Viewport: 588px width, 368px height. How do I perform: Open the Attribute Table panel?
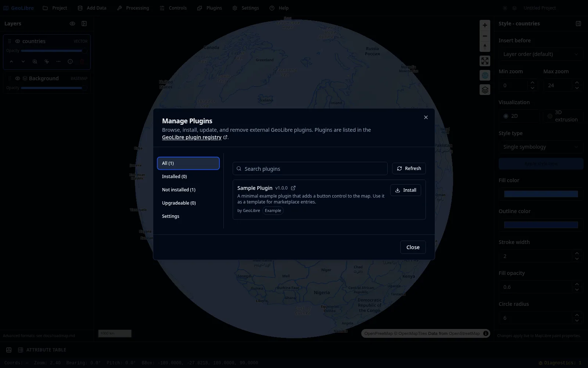tap(46, 350)
